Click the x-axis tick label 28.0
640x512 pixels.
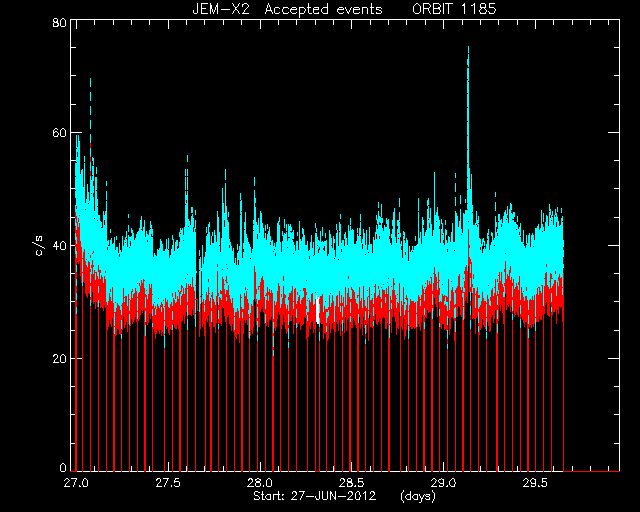pos(260,483)
